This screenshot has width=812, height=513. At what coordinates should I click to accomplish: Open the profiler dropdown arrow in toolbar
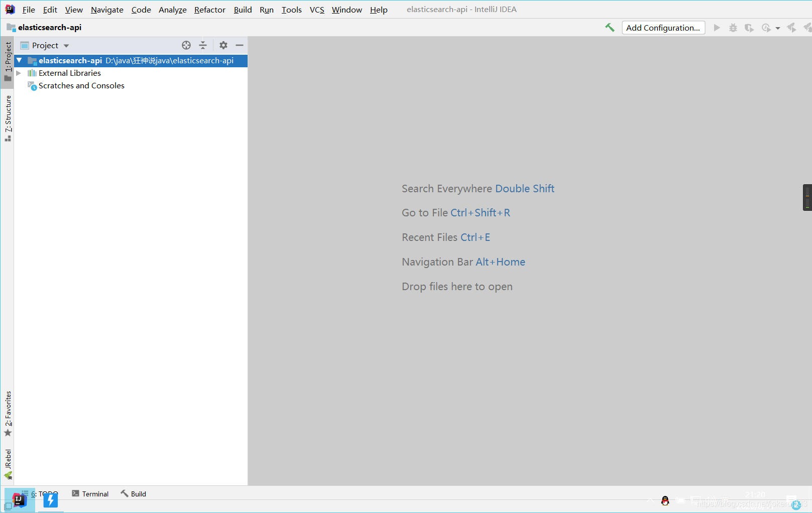tap(778, 28)
